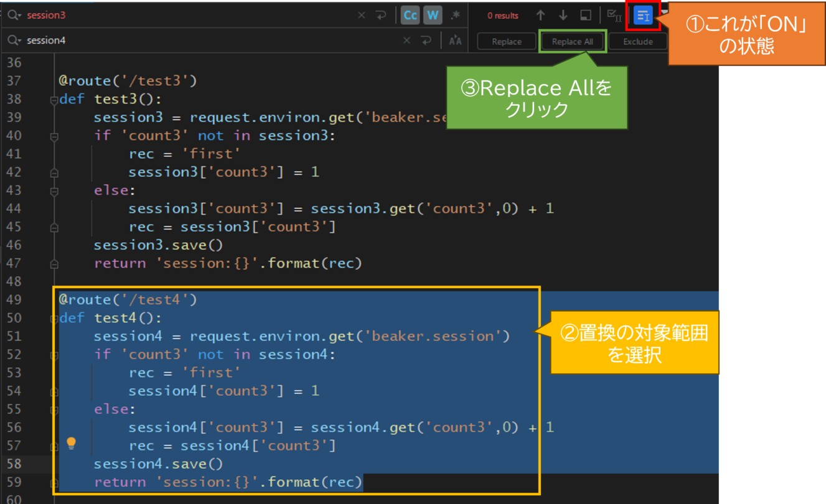Click the select all occurrences icon
Viewport: 826px width, 504px height.
point(614,16)
